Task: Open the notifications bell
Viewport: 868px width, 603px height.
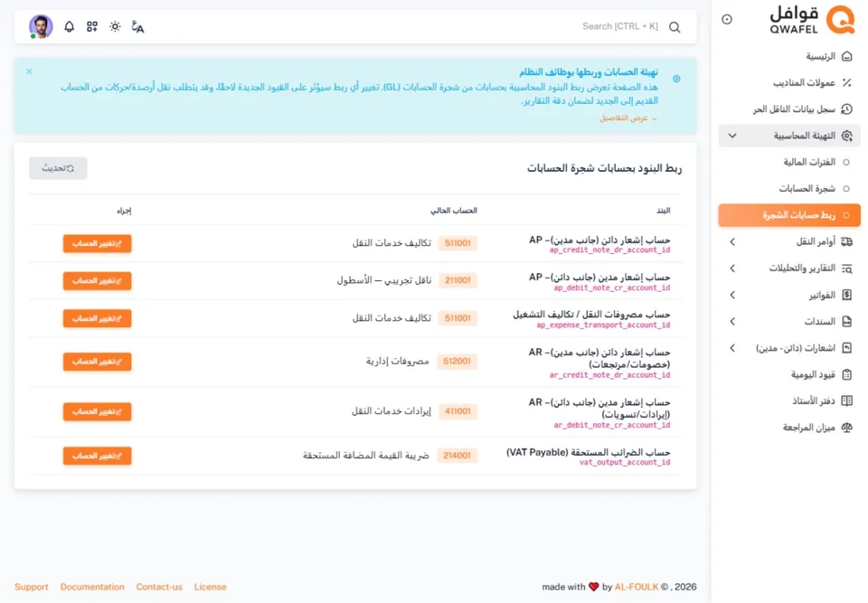Action: tap(70, 26)
